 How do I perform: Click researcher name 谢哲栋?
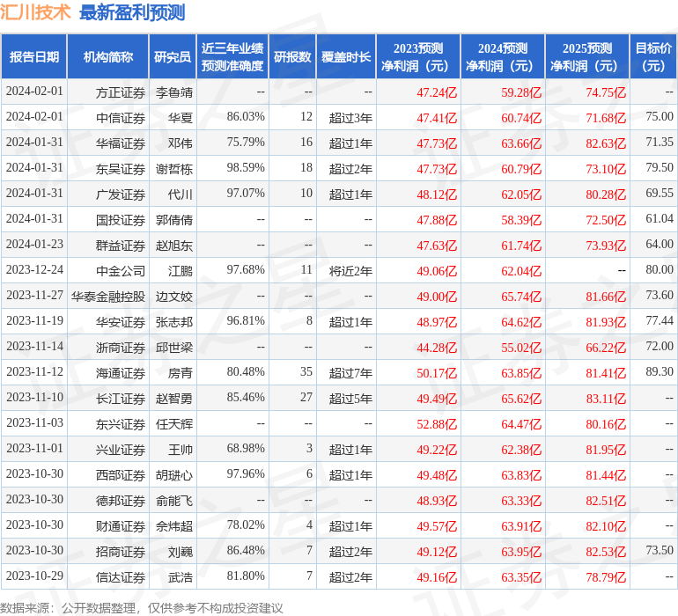coord(173,169)
